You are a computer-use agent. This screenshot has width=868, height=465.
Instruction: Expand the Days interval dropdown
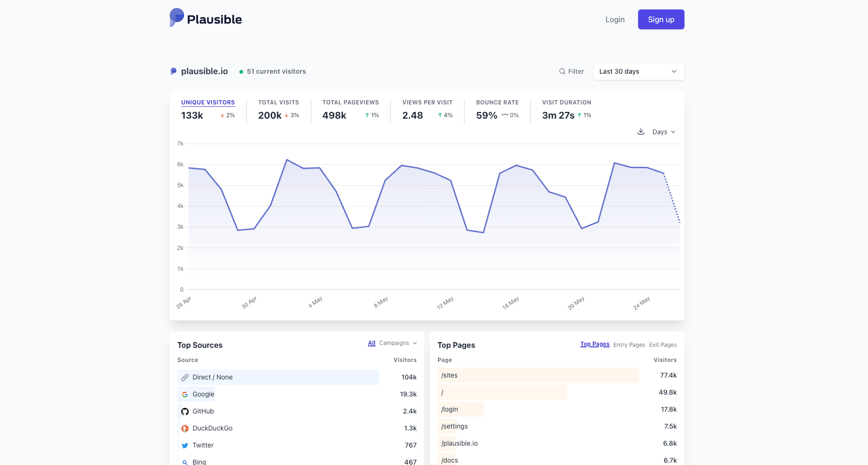(x=664, y=132)
